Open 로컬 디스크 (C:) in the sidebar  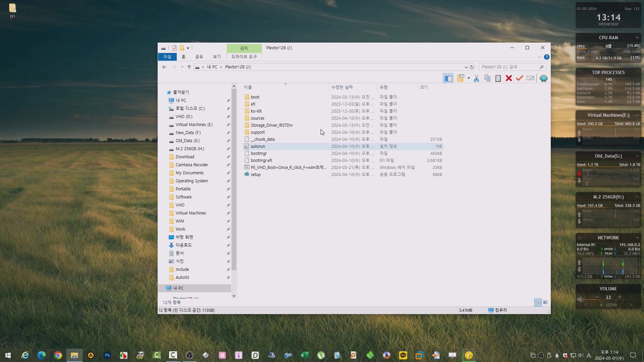tap(190, 109)
